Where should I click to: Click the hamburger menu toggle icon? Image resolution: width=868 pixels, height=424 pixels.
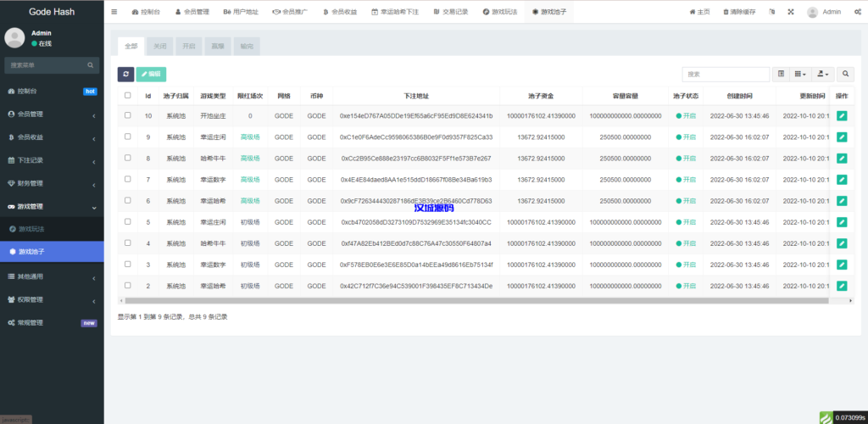(114, 12)
